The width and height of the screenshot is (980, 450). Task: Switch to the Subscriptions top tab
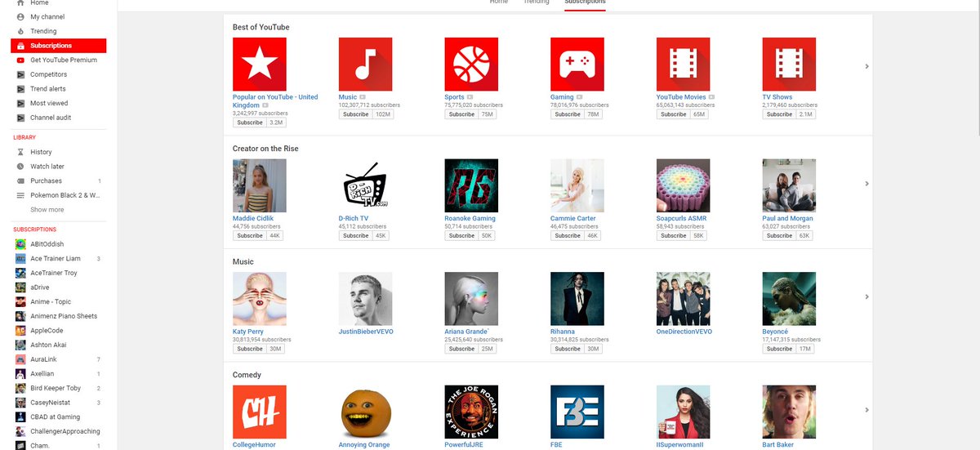click(x=585, y=2)
